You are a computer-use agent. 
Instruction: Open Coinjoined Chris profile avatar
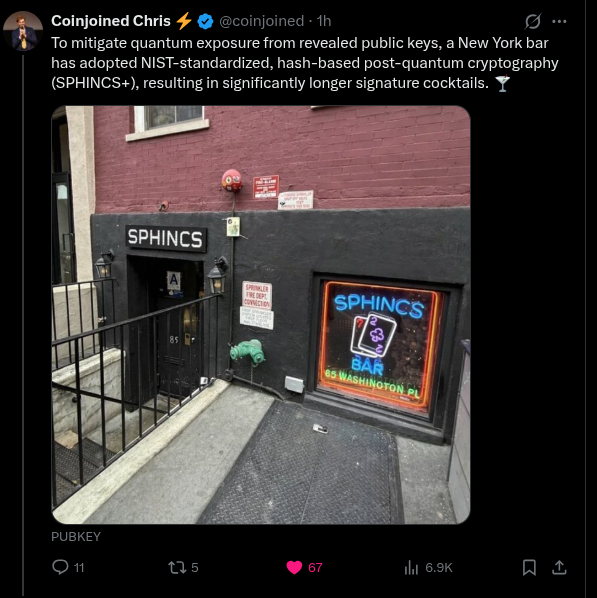[x=23, y=31]
